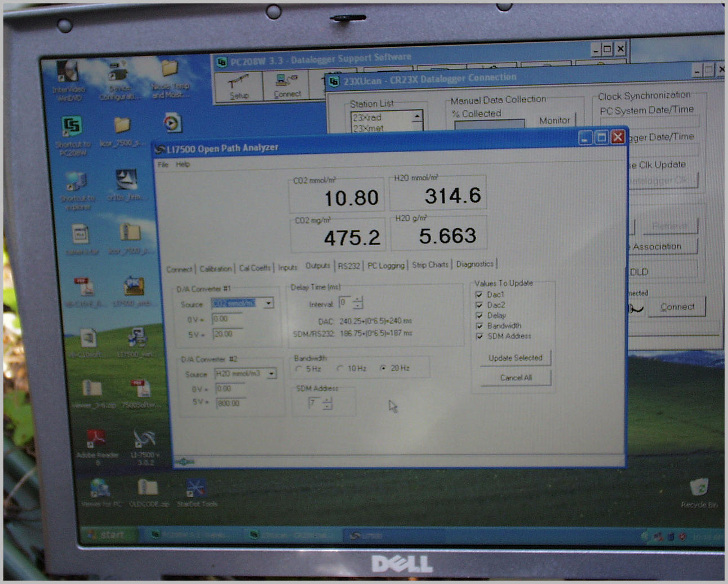This screenshot has width=728, height=584.
Task: Adjust the Delay Time Interval spinner
Action: (x=358, y=303)
